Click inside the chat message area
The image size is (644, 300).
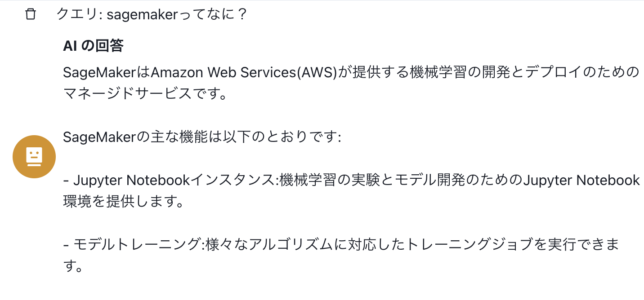tap(315, 157)
